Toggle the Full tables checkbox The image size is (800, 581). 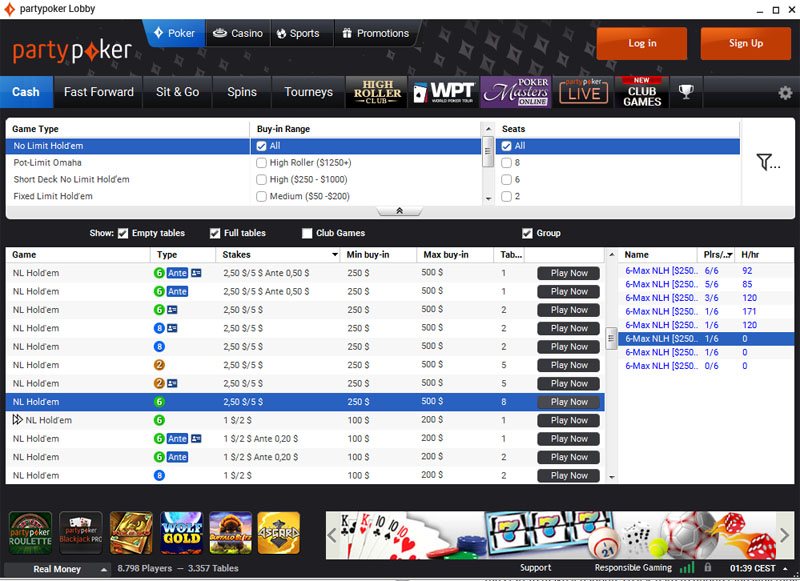(215, 233)
